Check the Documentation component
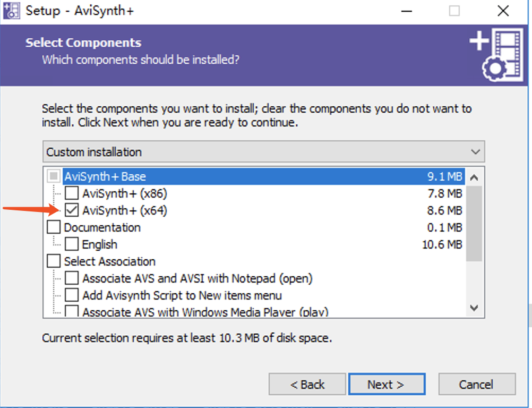Screen dimensions: 532x408 (53, 227)
